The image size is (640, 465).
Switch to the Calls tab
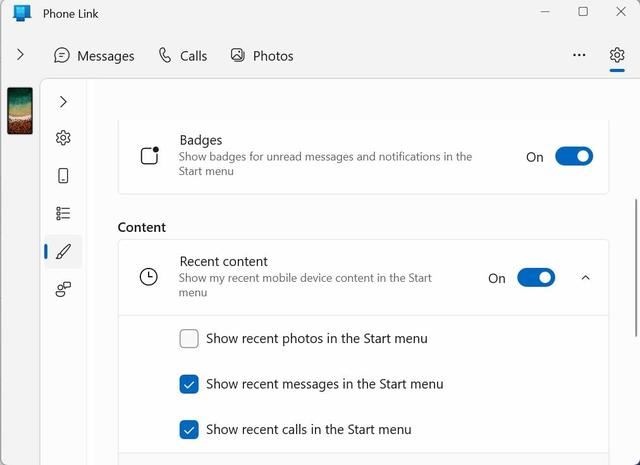(x=183, y=56)
